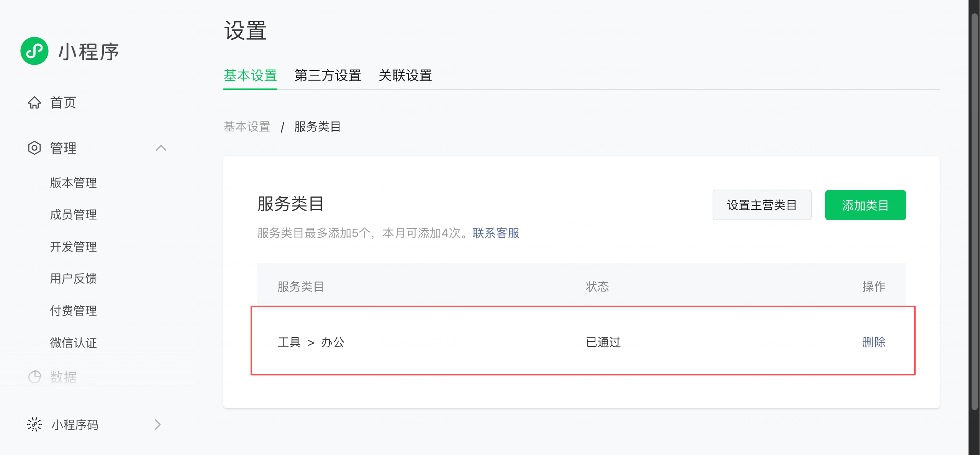Viewport: 980px width, 455px height.
Task: Click the mini program code icon
Action: click(x=34, y=424)
